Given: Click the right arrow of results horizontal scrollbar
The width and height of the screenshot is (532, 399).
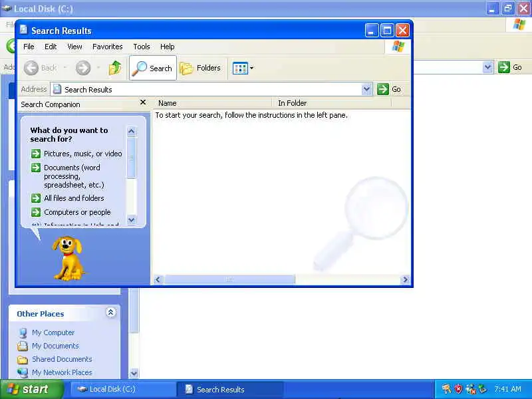Looking at the screenshot, I should [405, 279].
